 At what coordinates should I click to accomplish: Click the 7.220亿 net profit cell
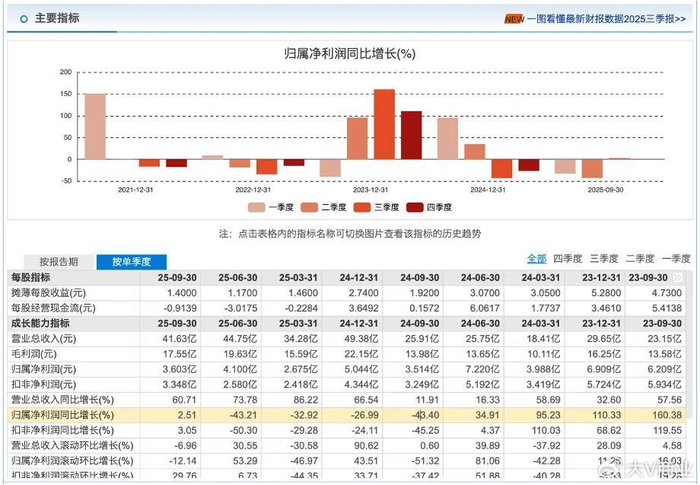click(x=482, y=369)
